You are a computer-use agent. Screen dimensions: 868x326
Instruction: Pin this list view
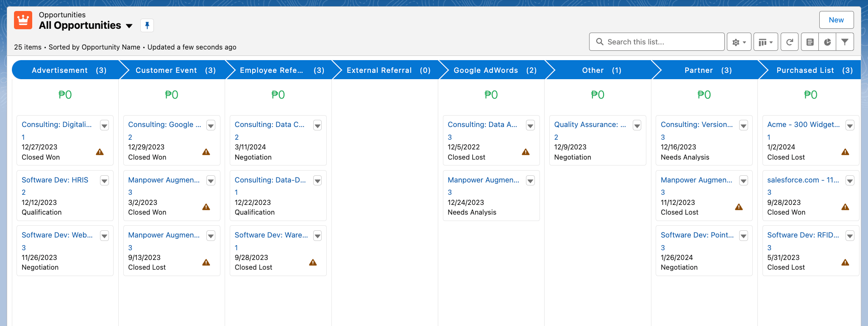pyautogui.click(x=147, y=25)
